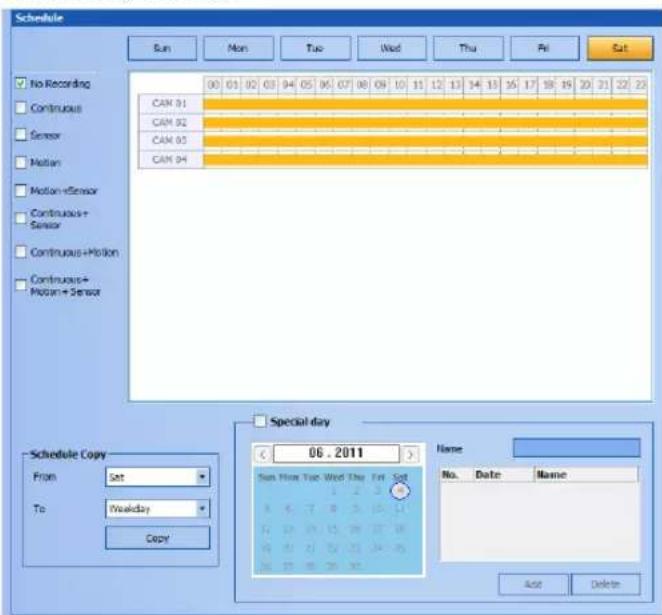This screenshot has width=662, height=615.
Task: Click the Delete special day button
Action: [605, 584]
